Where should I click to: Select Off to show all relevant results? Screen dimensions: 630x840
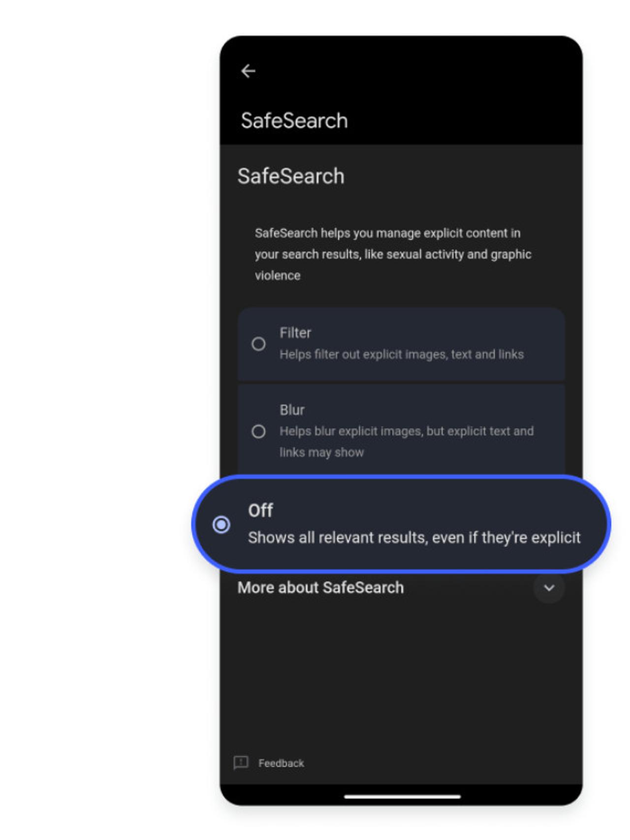click(222, 525)
